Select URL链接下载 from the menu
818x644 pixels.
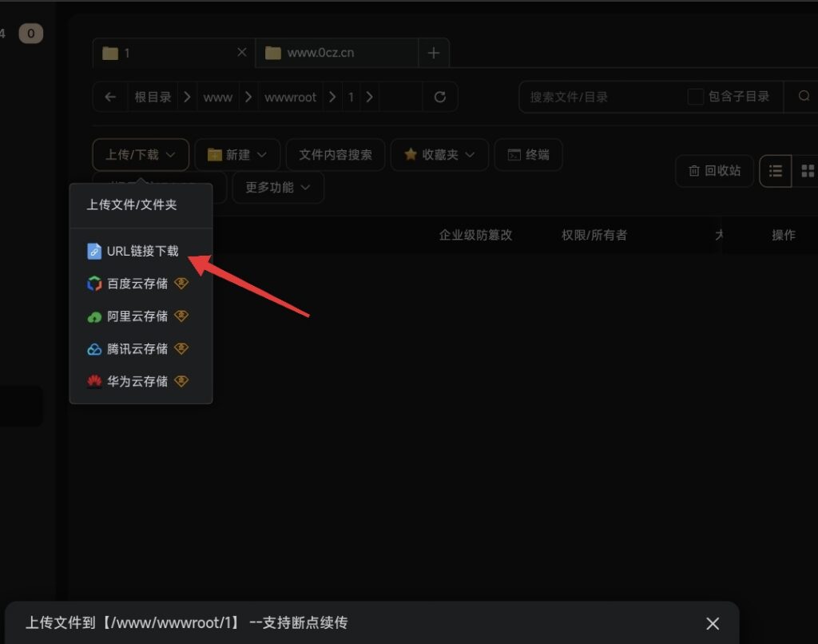tap(142, 251)
